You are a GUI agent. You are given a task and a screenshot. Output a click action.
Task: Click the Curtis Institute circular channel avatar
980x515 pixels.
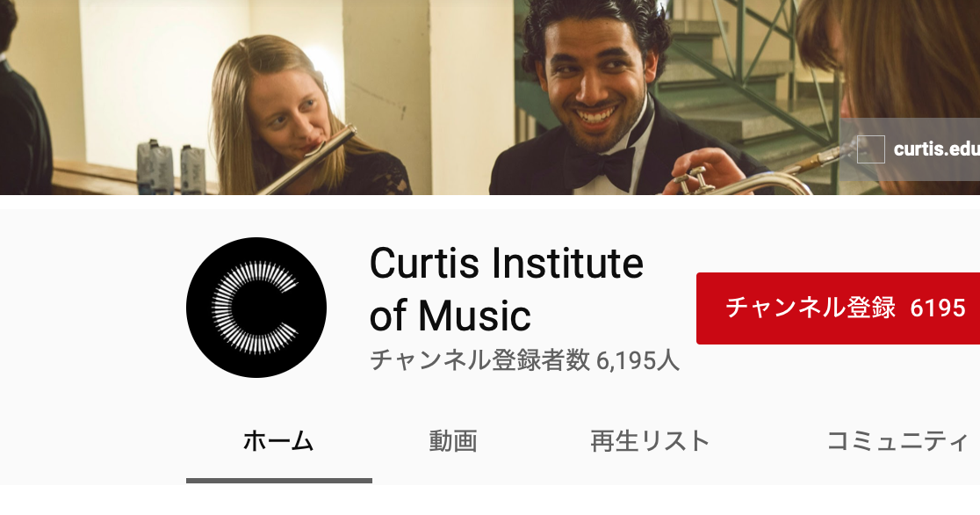click(x=256, y=308)
